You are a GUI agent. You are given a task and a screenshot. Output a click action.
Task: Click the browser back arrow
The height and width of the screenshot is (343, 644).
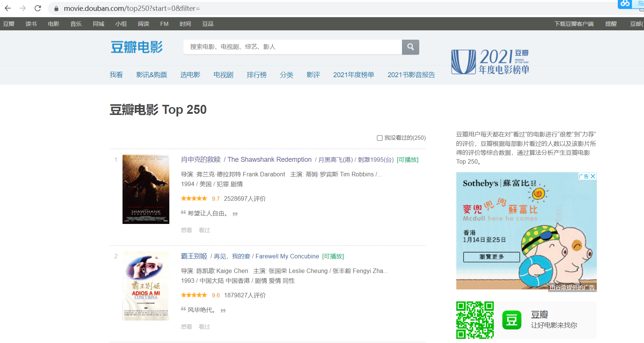[x=7, y=8]
